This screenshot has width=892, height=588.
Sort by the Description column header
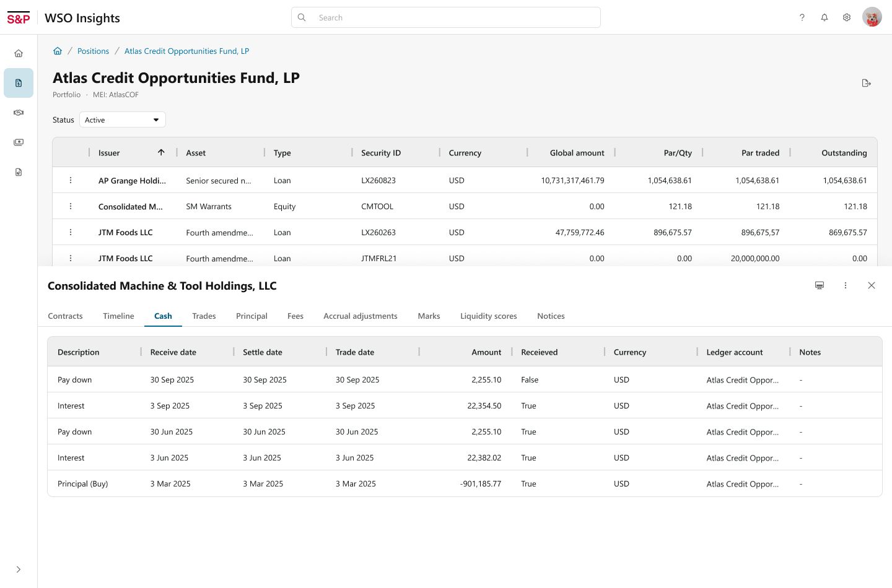[79, 352]
